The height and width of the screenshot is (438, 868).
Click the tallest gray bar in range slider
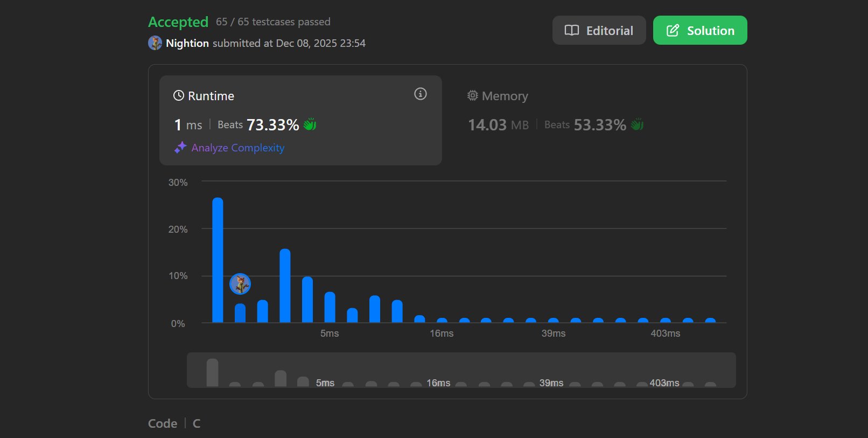pyautogui.click(x=212, y=373)
